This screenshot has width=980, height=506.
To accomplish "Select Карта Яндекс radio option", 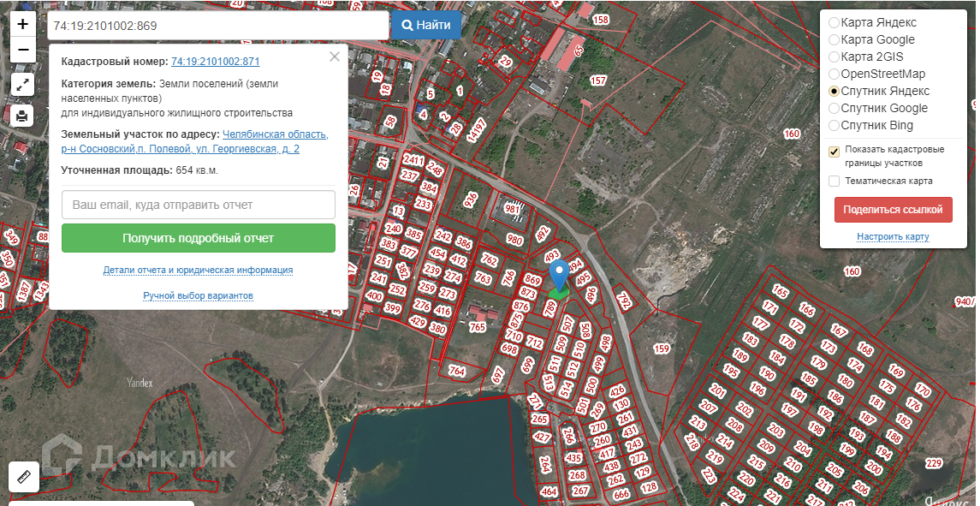I will pos(834,22).
